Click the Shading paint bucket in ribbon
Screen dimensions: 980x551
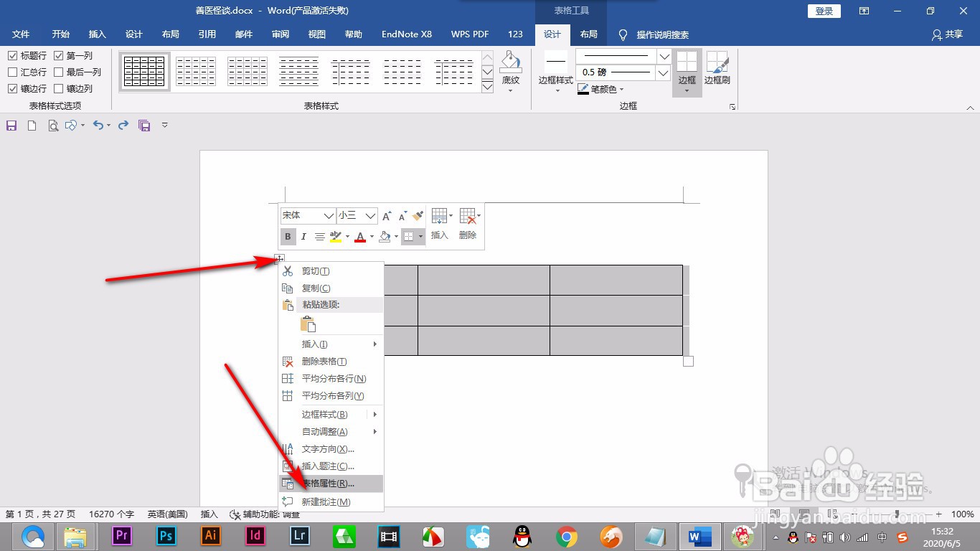point(511,62)
